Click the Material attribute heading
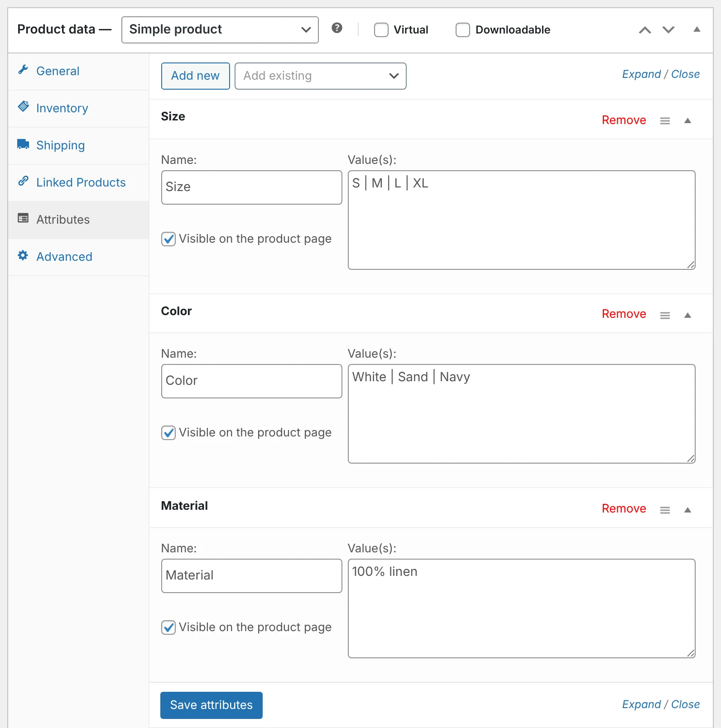 tap(184, 506)
